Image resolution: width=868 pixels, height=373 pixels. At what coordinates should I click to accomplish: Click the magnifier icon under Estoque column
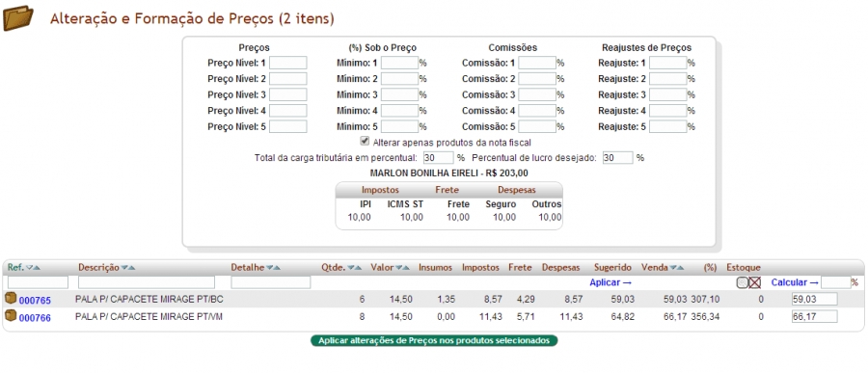[x=743, y=282]
